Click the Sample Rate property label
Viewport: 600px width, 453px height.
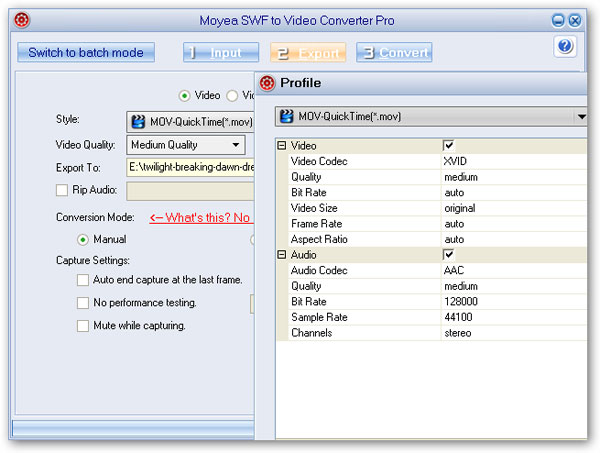click(x=319, y=317)
